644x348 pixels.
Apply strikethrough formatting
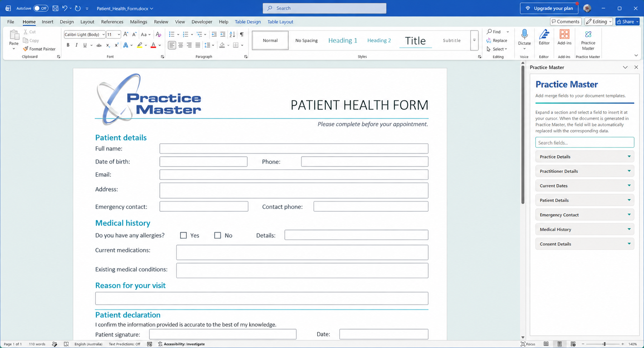tap(99, 45)
